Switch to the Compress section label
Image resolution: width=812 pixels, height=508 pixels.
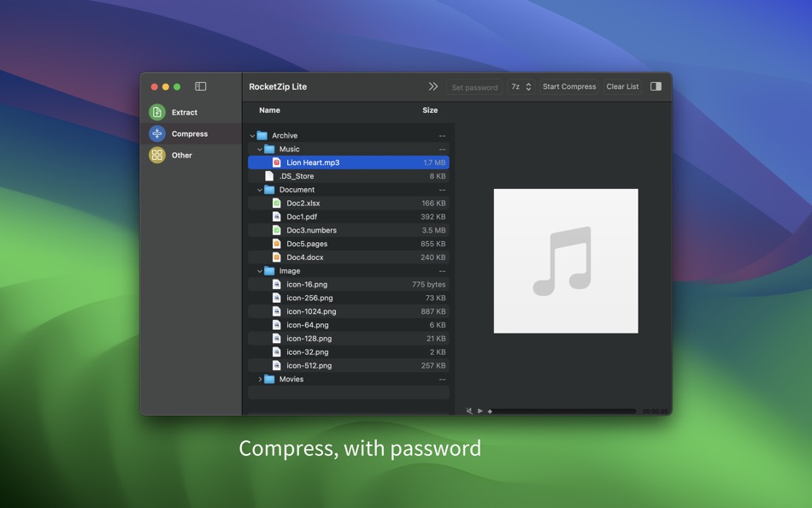[x=190, y=133]
